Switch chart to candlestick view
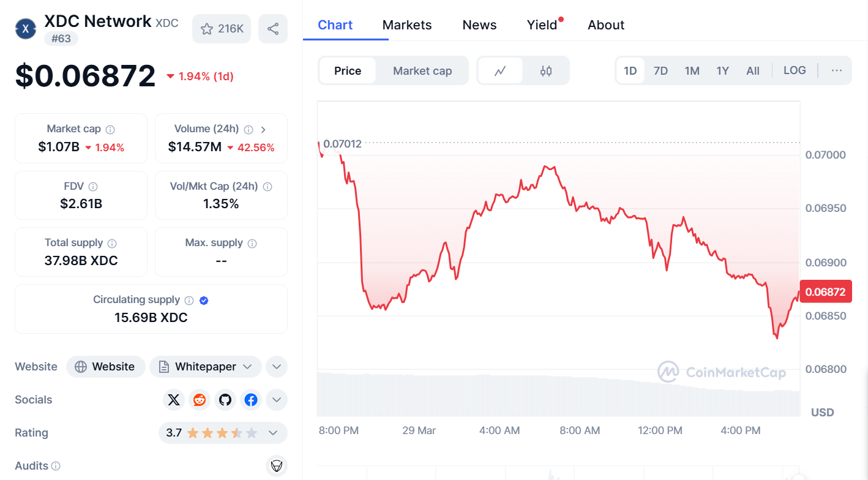This screenshot has height=480, width=868. point(545,70)
